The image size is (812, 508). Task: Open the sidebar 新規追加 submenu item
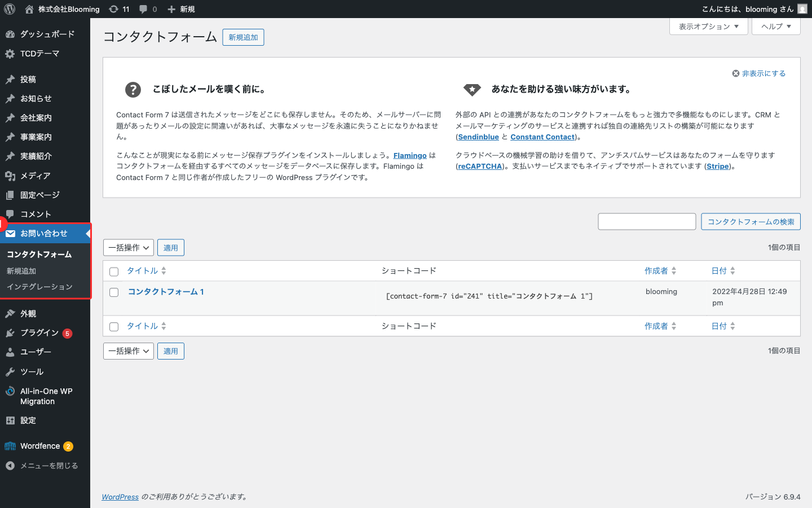pyautogui.click(x=21, y=271)
